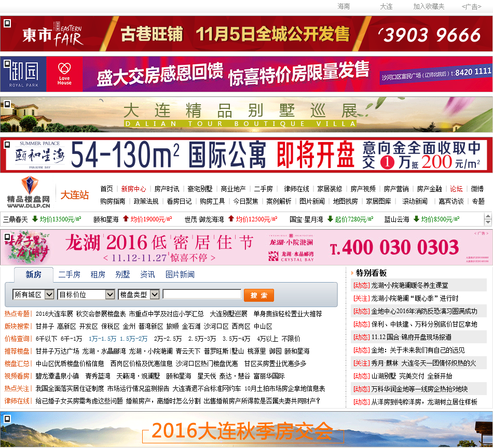Open 房产时讯 navigation item
The width and height of the screenshot is (493, 448).
coord(167,189)
